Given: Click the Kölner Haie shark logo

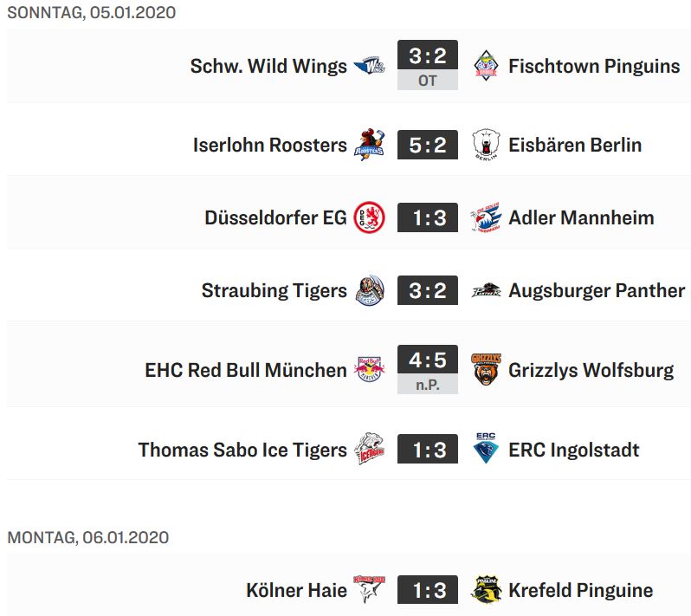Looking at the screenshot, I should pyautogui.click(x=369, y=589).
